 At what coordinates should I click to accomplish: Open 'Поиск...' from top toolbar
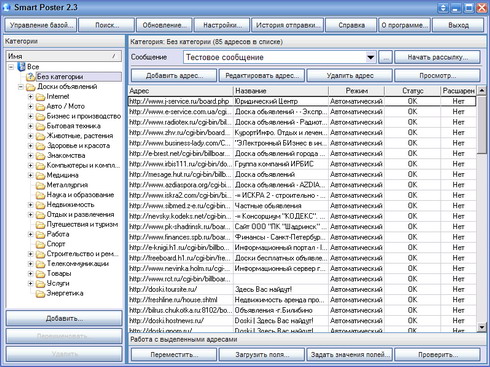click(x=106, y=25)
